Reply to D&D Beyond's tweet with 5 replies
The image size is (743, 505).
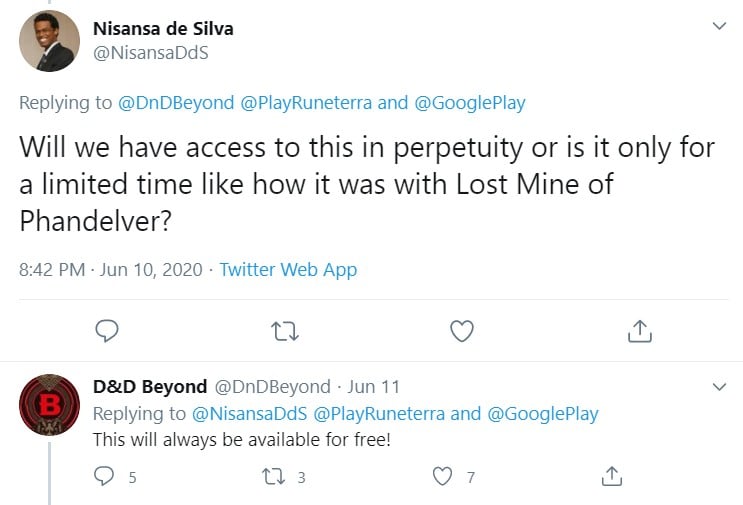(x=104, y=477)
